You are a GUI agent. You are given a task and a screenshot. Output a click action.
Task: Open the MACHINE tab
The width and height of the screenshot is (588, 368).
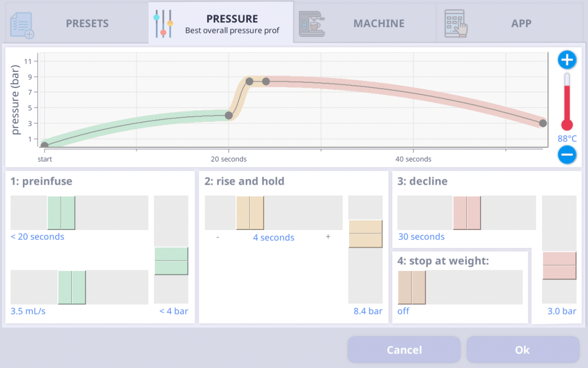click(x=378, y=24)
